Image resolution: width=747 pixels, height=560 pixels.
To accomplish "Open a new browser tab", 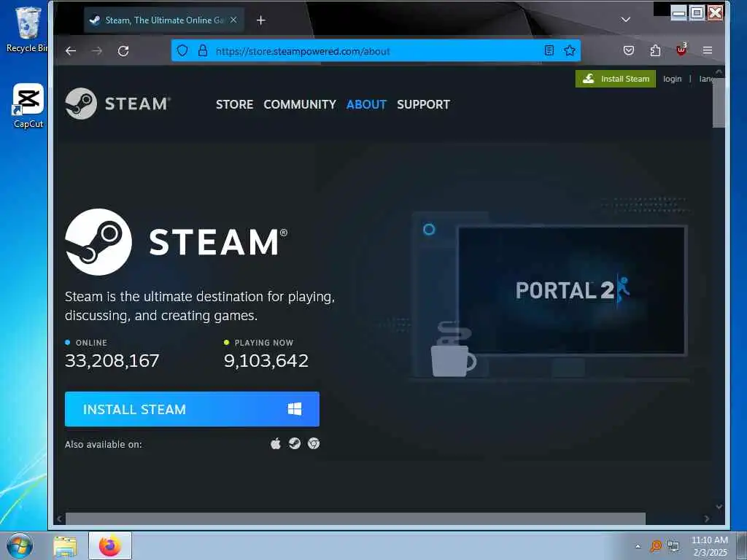I will click(260, 20).
